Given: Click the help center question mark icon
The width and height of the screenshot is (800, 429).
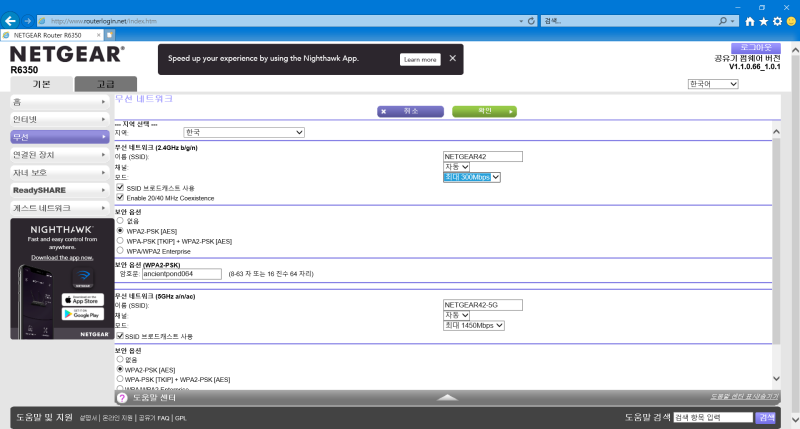Looking at the screenshot, I should click(122, 398).
